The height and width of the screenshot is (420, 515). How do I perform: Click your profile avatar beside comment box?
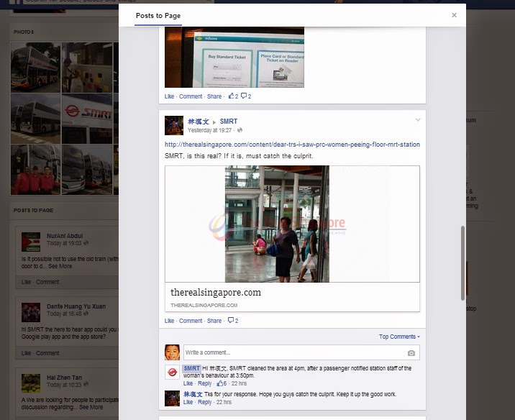(172, 352)
